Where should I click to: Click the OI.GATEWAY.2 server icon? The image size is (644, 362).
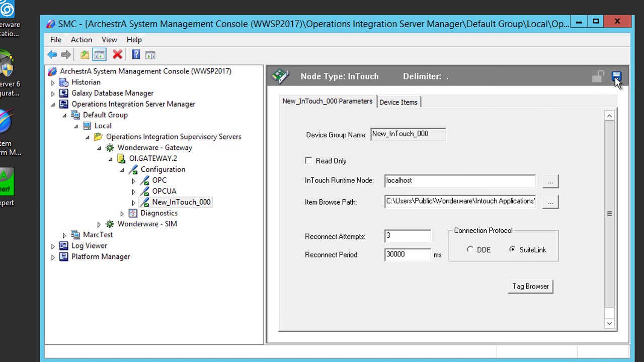point(121,158)
